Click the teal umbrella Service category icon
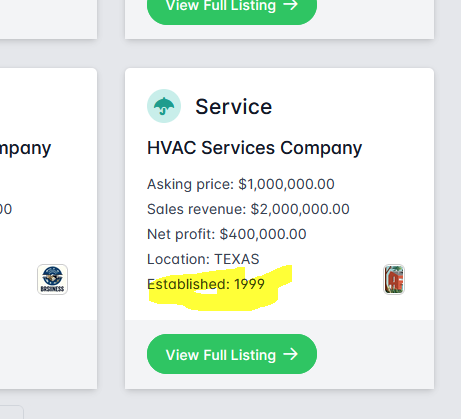The image size is (461, 419). (164, 106)
